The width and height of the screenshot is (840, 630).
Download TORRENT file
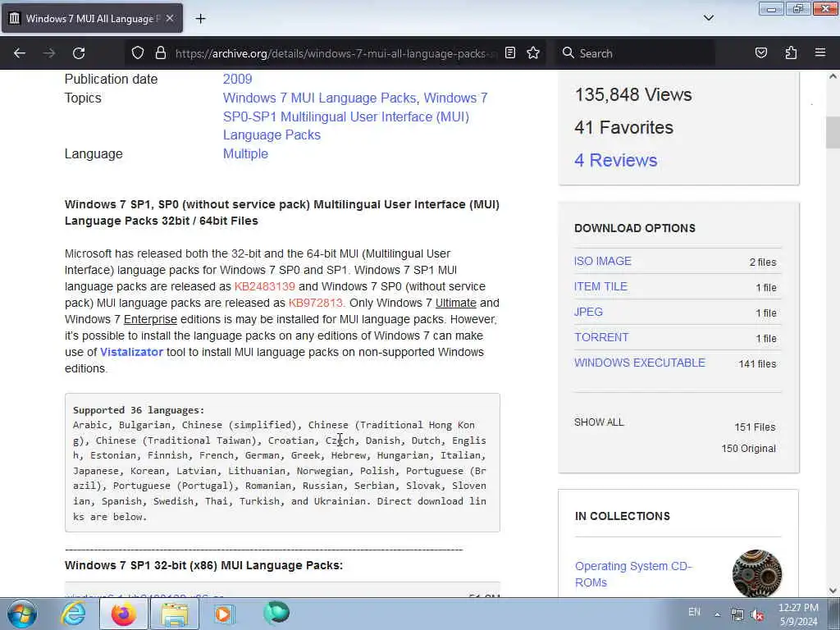pos(601,337)
